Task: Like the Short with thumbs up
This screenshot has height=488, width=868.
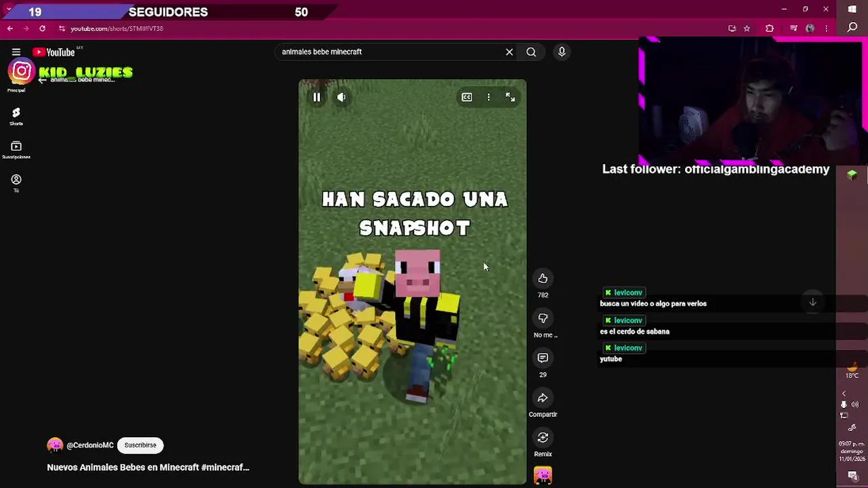Action: [543, 279]
